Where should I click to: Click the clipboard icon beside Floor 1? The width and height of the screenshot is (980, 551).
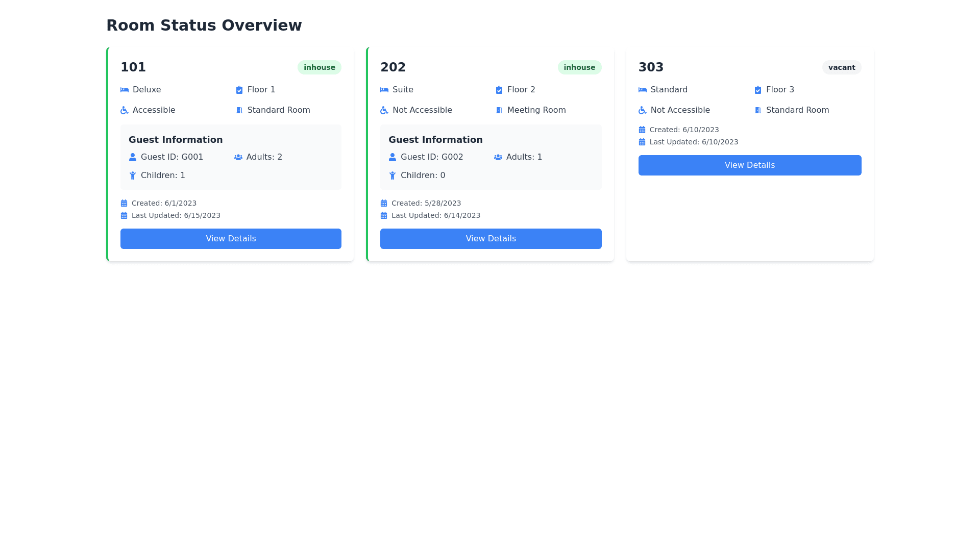239,90
